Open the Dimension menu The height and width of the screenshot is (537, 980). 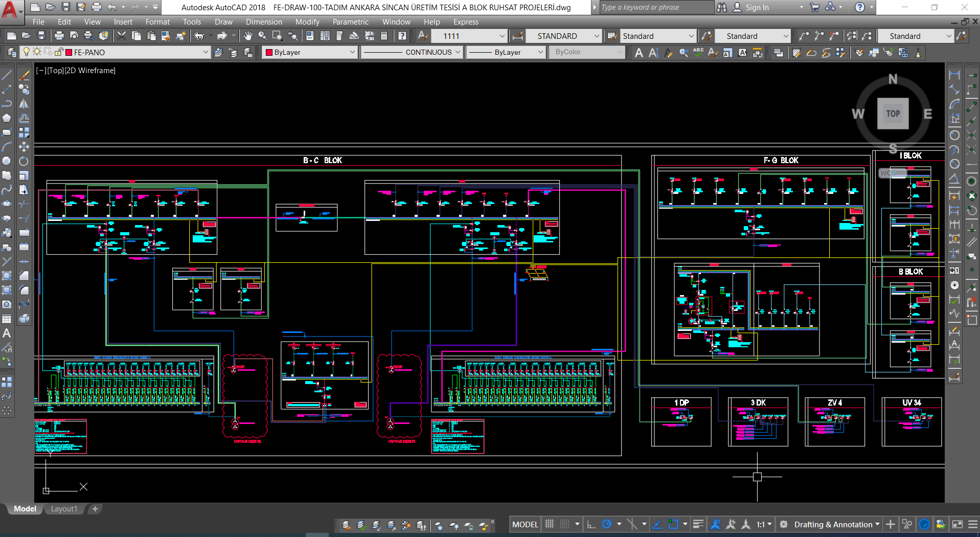264,22
